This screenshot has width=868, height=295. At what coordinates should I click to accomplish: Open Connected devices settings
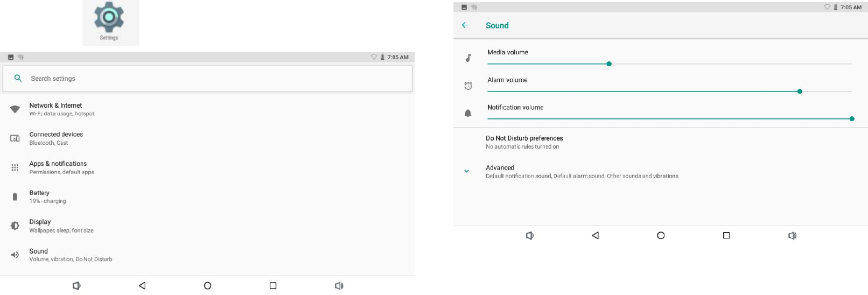tap(56, 135)
